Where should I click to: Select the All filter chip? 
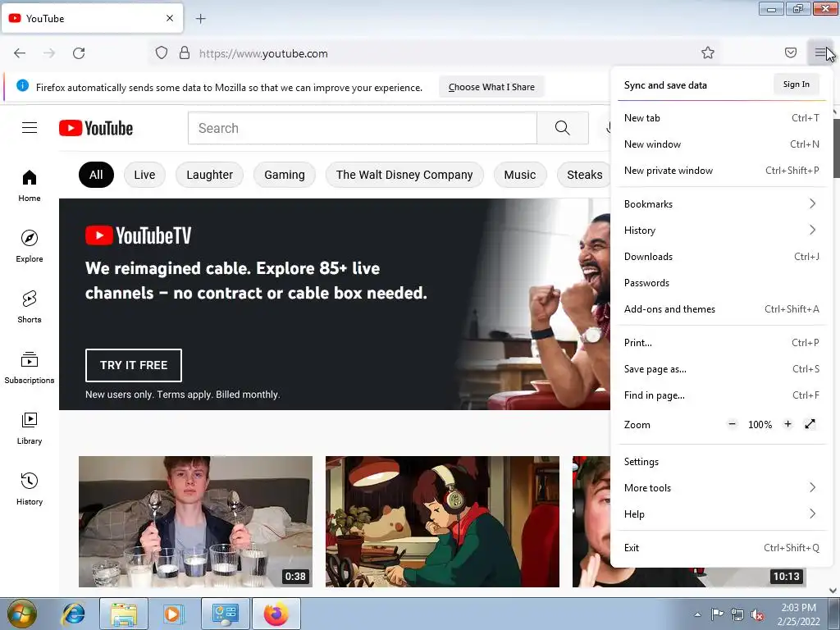tap(96, 175)
